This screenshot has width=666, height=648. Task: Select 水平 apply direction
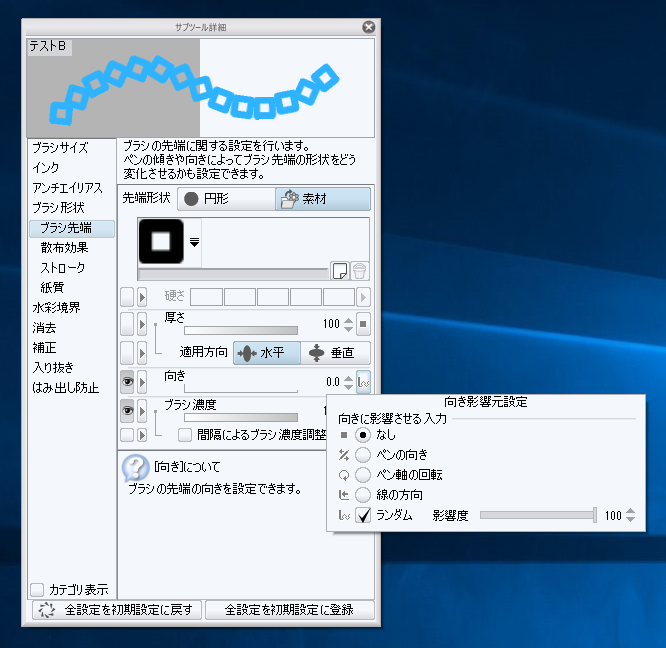click(x=267, y=353)
